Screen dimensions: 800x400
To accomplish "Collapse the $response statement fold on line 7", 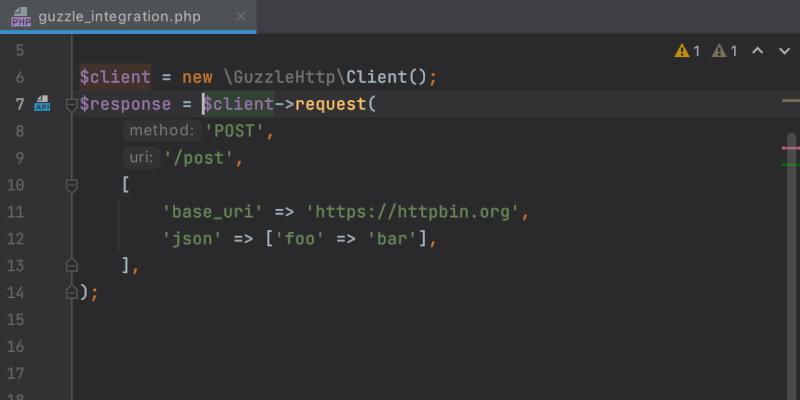I will [x=71, y=104].
